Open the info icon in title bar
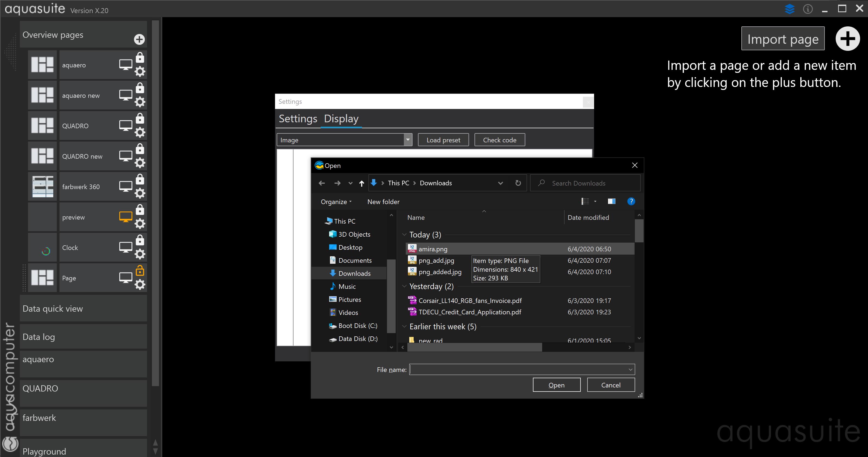 (x=808, y=9)
